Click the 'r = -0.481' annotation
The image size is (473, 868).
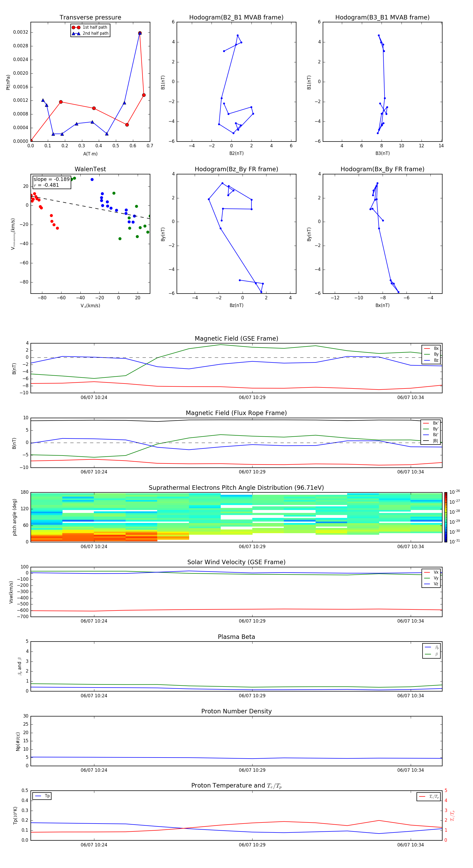47,185
